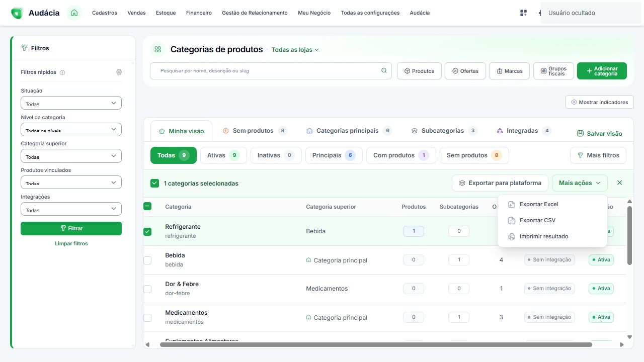Click the search magnifier icon
644x362 pixels.
pyautogui.click(x=384, y=71)
